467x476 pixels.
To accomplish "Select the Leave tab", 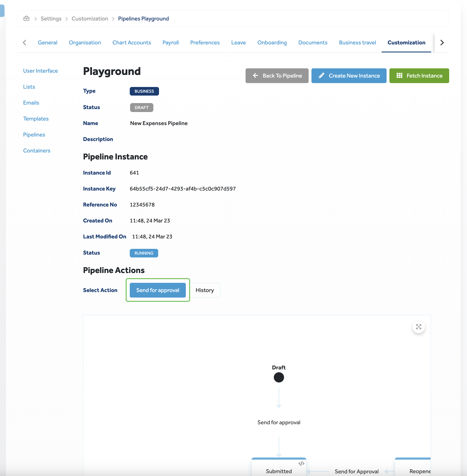I will (238, 43).
